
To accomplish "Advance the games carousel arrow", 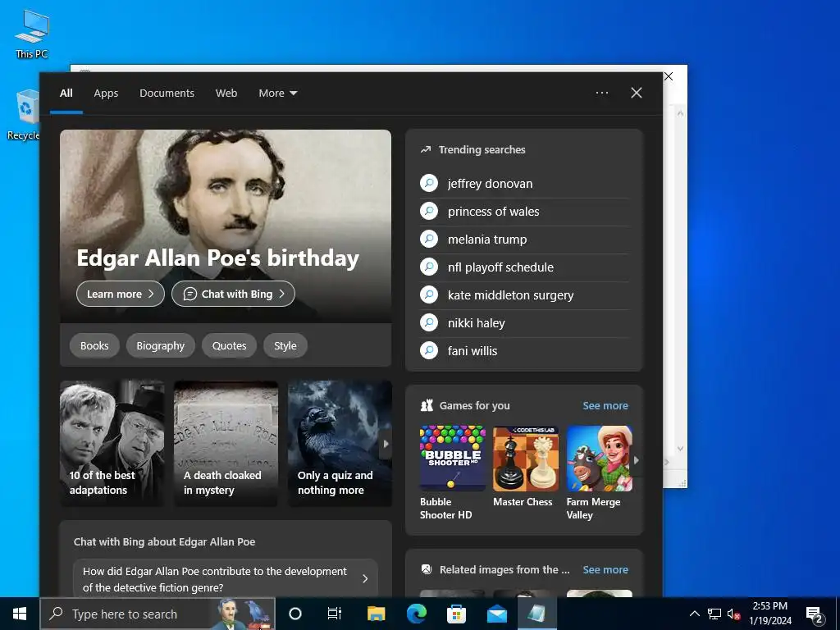I will pyautogui.click(x=637, y=460).
